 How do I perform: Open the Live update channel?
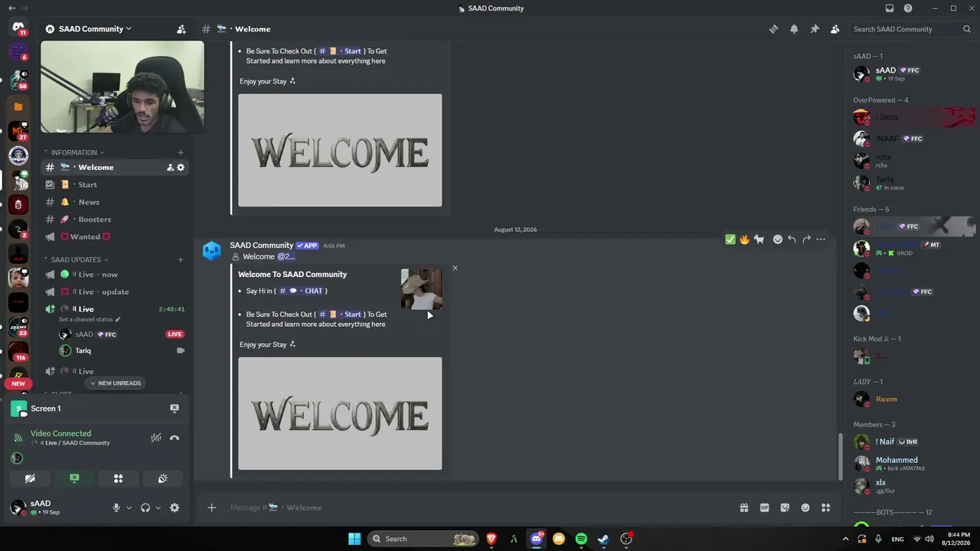click(115, 292)
